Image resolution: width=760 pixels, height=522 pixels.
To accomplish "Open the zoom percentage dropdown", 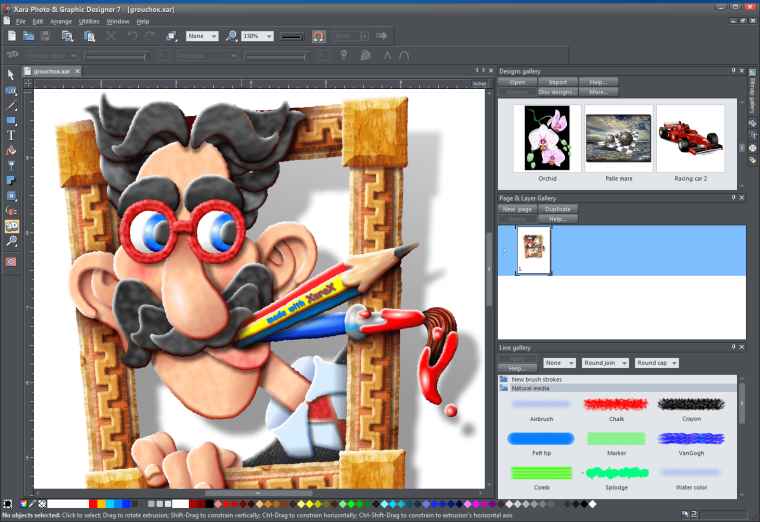I will click(268, 36).
